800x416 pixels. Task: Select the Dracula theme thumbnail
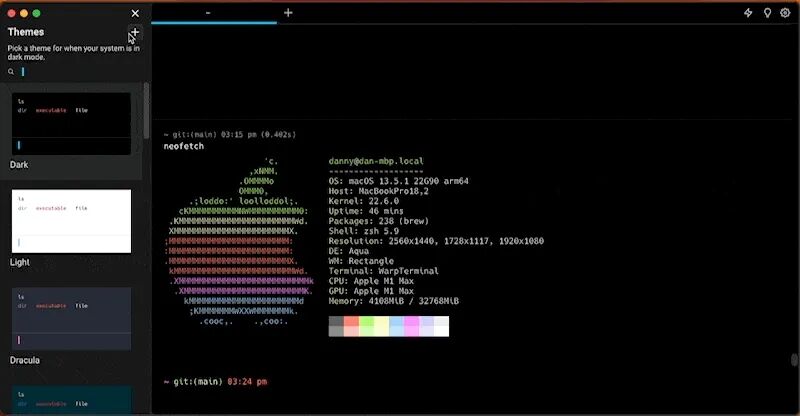click(x=71, y=319)
